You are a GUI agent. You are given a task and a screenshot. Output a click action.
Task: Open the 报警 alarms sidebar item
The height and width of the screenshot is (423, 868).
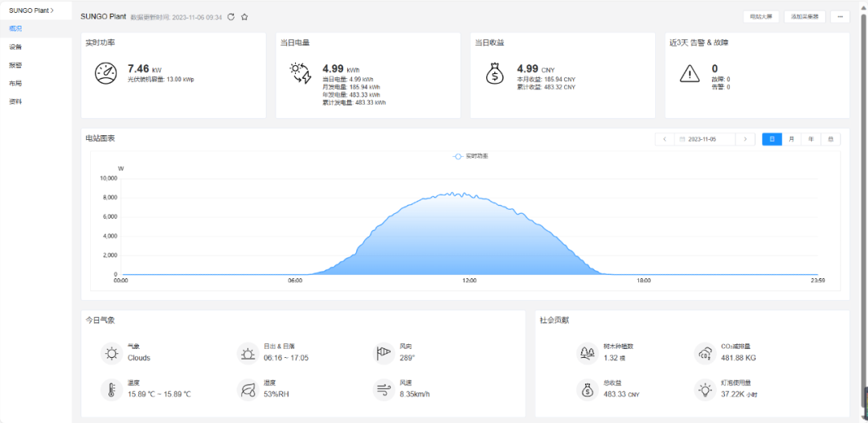coord(36,65)
